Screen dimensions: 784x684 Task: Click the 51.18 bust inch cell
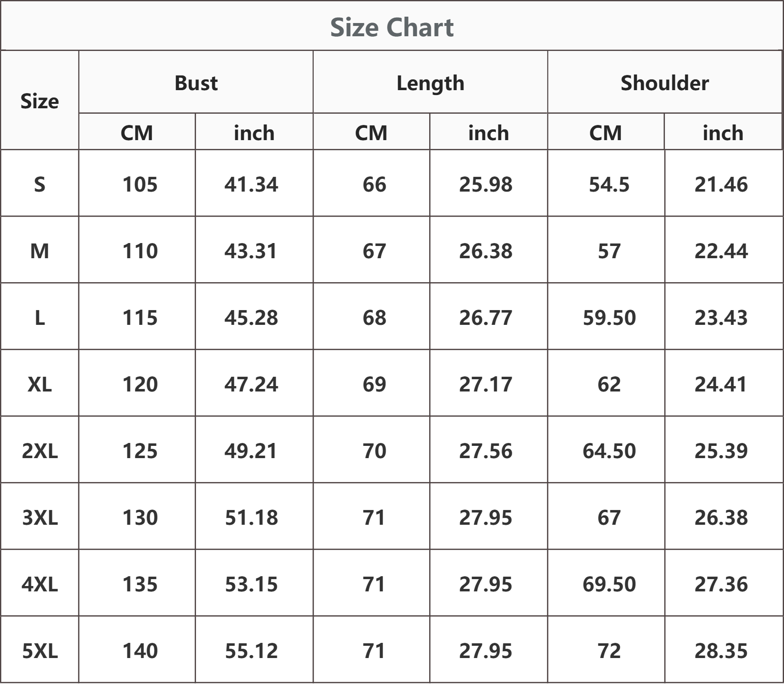[254, 516]
